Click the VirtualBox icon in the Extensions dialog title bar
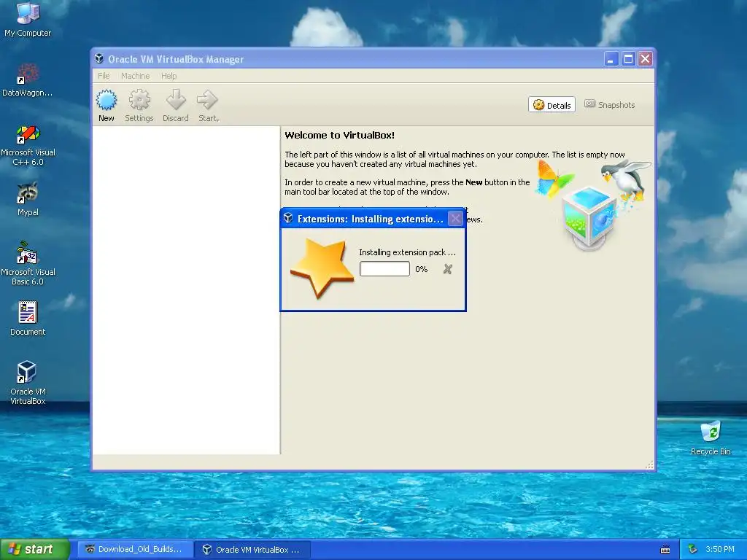 click(x=288, y=219)
